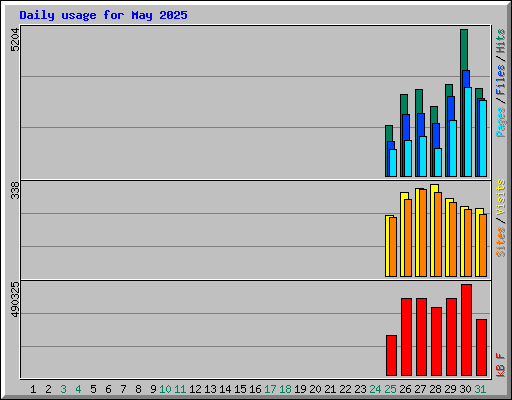The width and height of the screenshot is (512, 400).
Task: Click the red KB bar for day 25
Action: [x=391, y=356]
